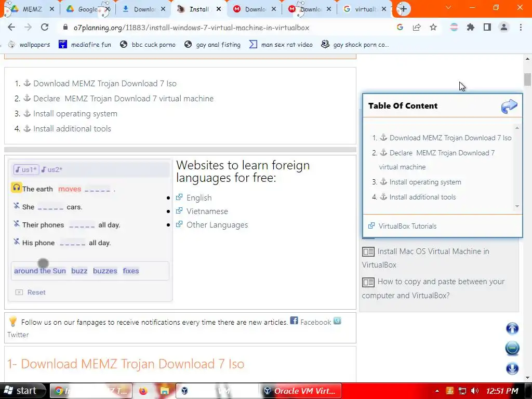Share this page using the share icon

click(x=417, y=28)
